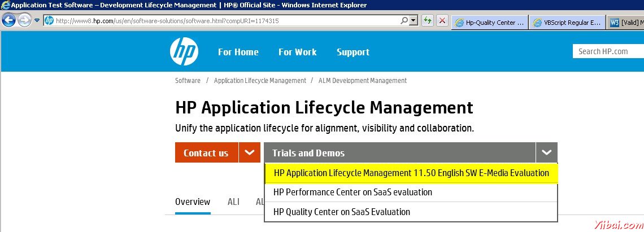644x232 pixels.
Task: Click the red Stop loading icon
Action: pos(442,21)
